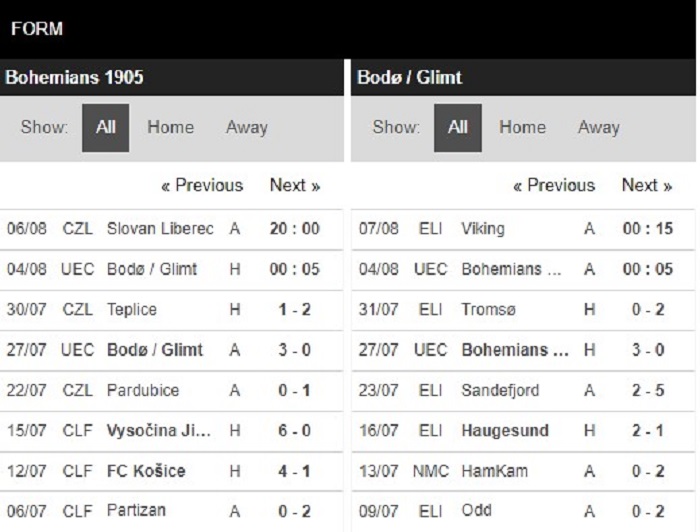Select the Tromsø 0 - 2 result

coord(523,310)
